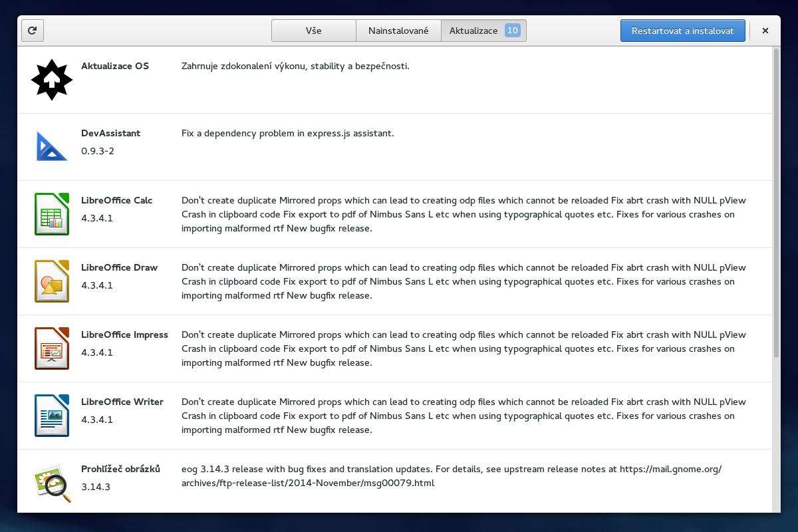Click the LibreOffice Writer document icon
Viewport: 798px width, 532px height.
pos(51,416)
